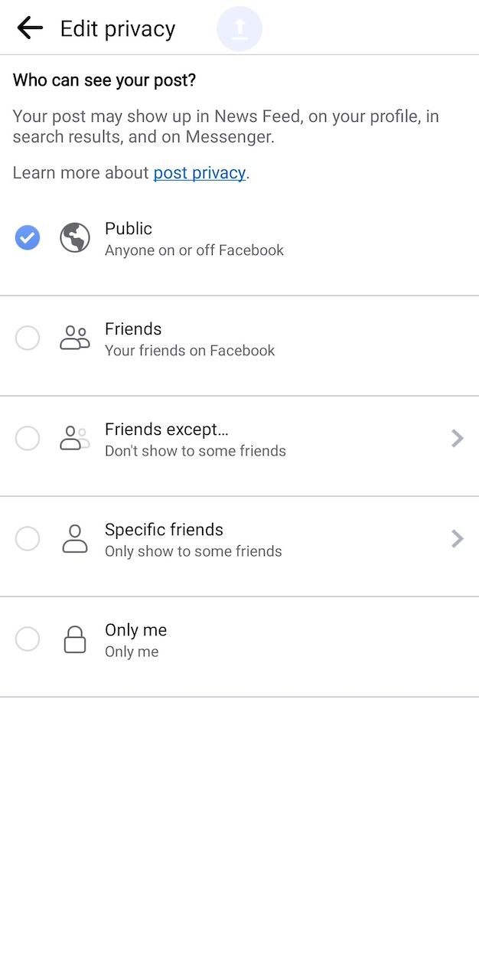The image size is (479, 980).
Task: Tap the lock icon next to Only me
Action: click(74, 639)
